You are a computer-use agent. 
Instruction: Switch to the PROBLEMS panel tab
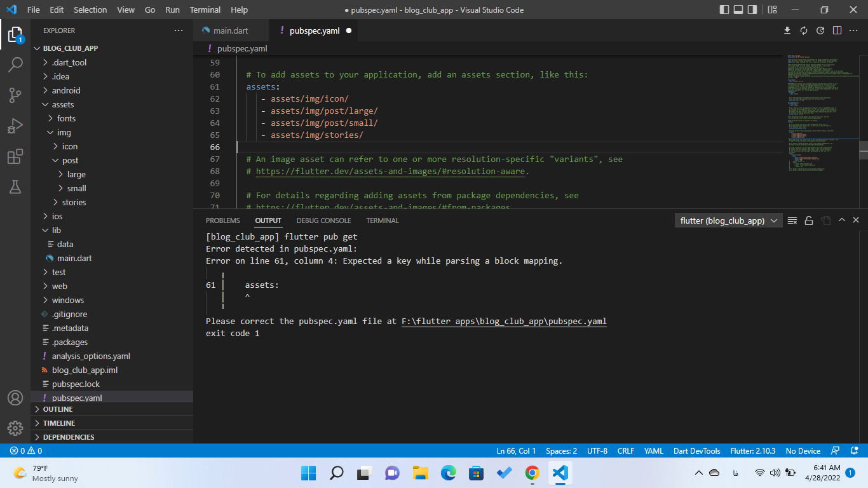coord(223,220)
